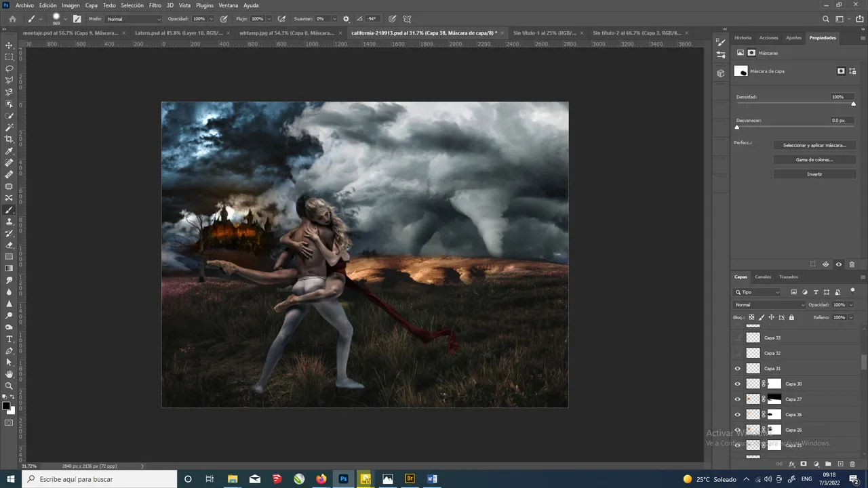This screenshot has height=488, width=868.
Task: Switch to the Canales tab
Action: pyautogui.click(x=763, y=277)
